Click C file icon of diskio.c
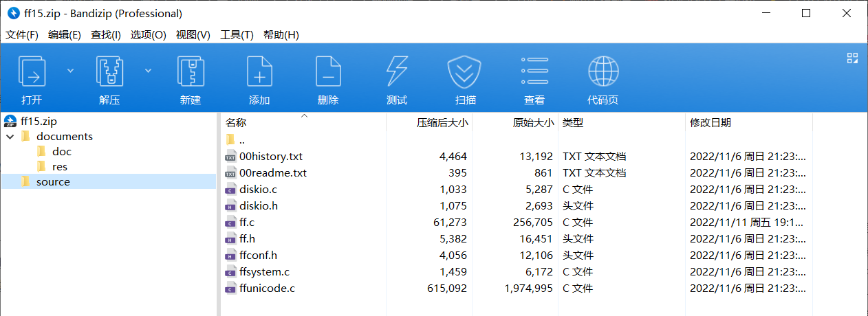The width and height of the screenshot is (868, 316). (x=230, y=190)
